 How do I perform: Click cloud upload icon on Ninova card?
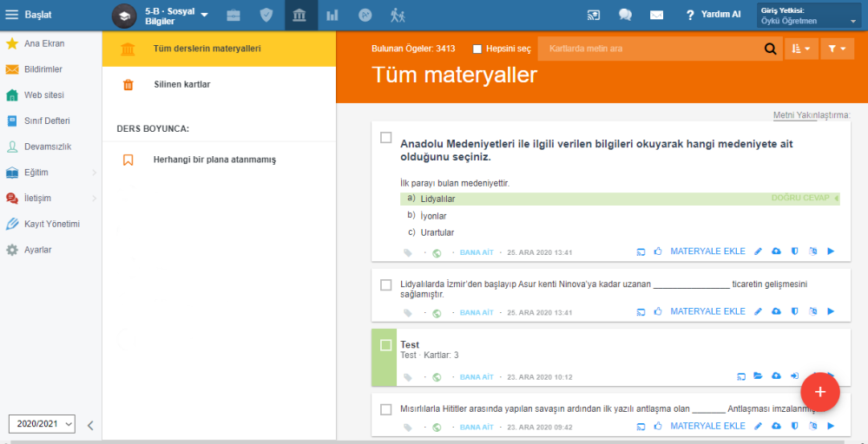coord(776,312)
